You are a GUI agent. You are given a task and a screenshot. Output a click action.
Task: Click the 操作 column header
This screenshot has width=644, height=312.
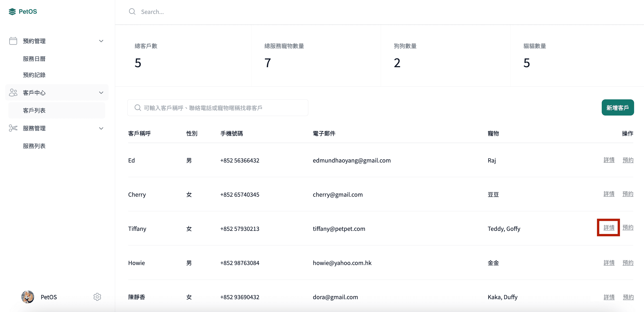point(628,134)
